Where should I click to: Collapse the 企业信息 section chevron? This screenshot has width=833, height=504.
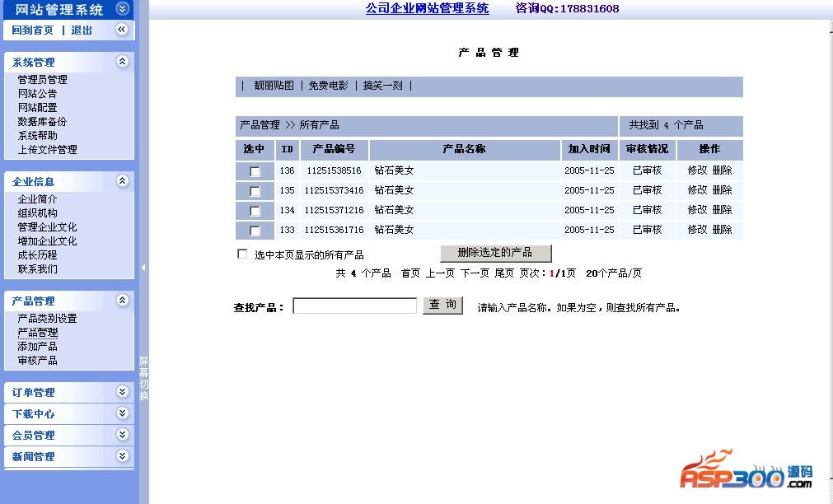click(122, 181)
